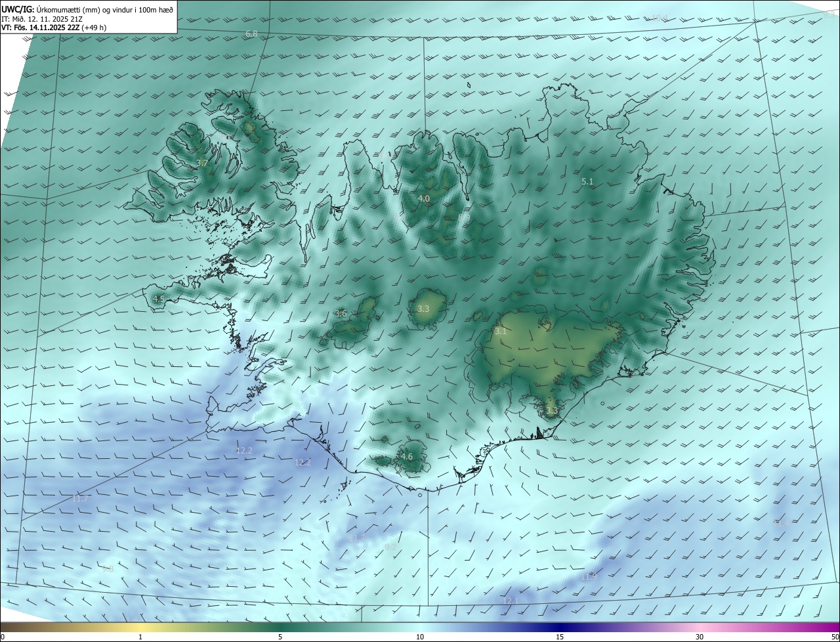Click the 10 tick label on the color scale
The image size is (840, 642).
420,637
